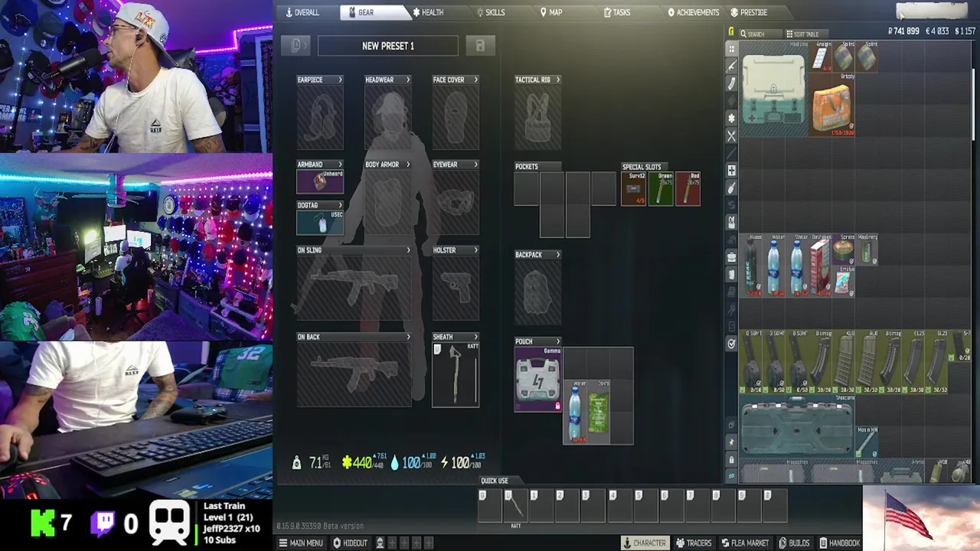Open the Skills tab
Screen dimensions: 980x551
490,12
